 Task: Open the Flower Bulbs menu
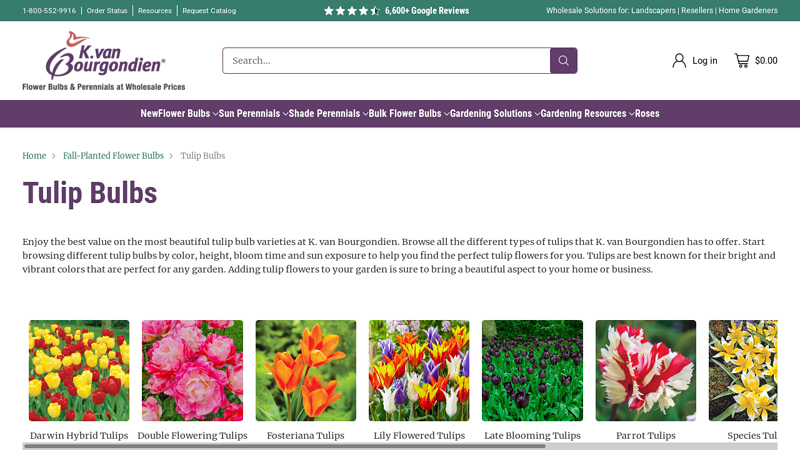click(x=184, y=114)
